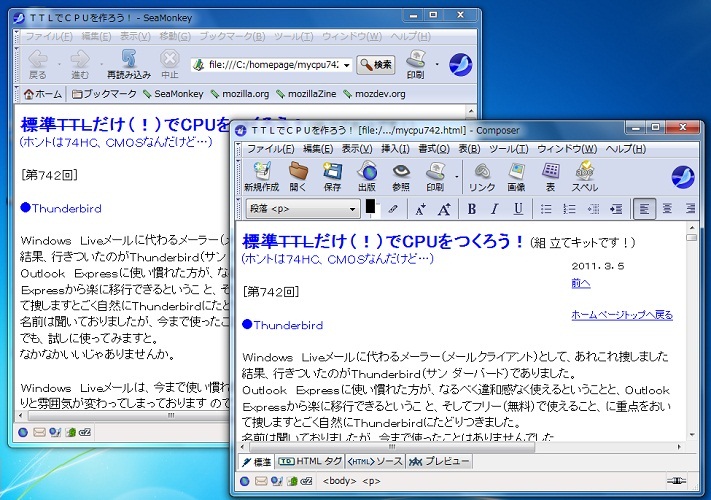
Task: Open Navigator from browser status bar icon
Action: coord(23,432)
